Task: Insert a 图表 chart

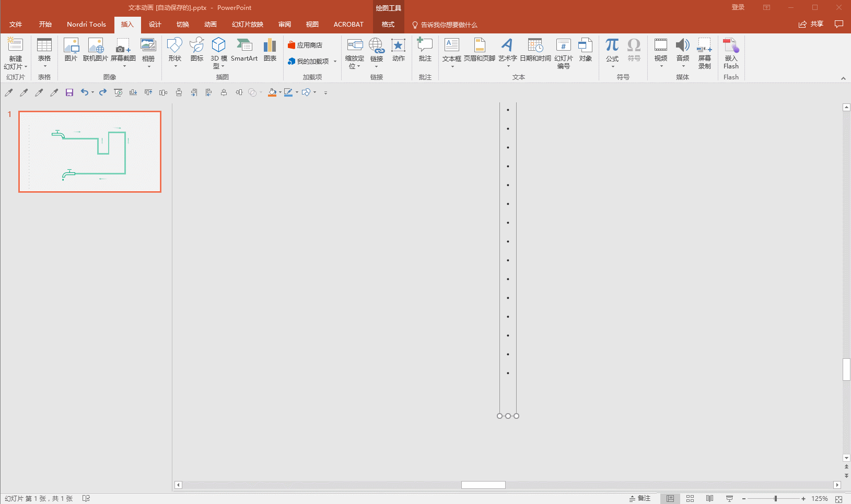Action: point(270,50)
